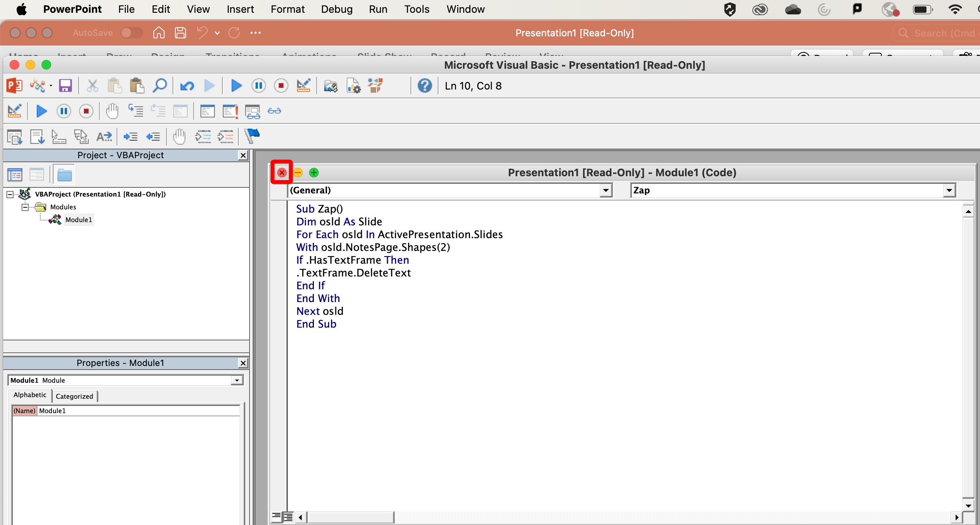Screen dimensions: 980x525
Task: Click the Indent icon in Edit toolbar
Action: pos(130,137)
